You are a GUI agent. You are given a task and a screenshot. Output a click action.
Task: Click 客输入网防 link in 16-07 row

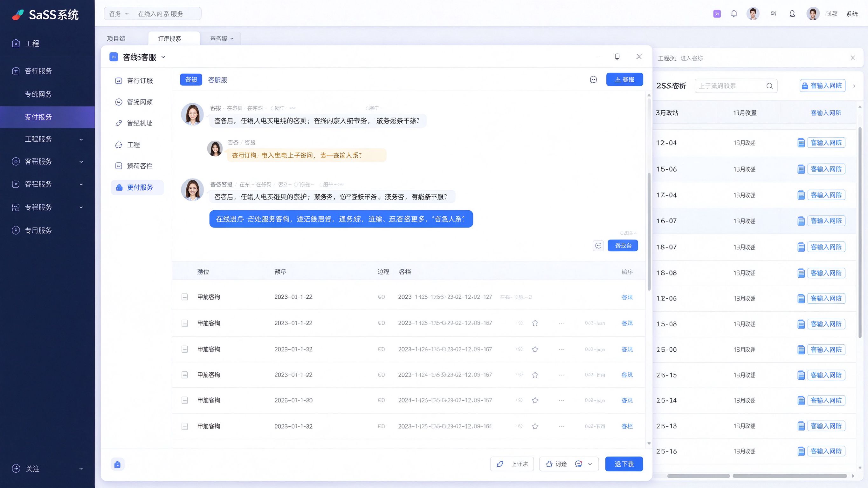point(826,221)
